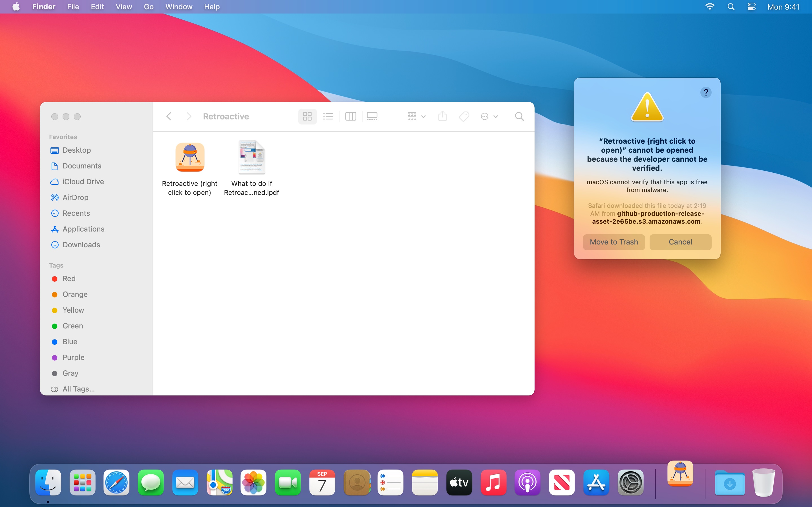
Task: Open Control Center in menu bar
Action: [x=751, y=7]
